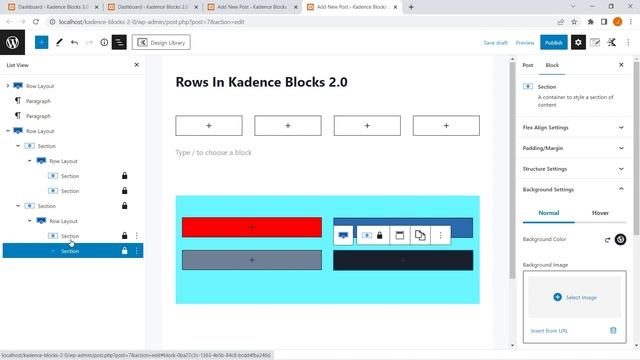Switch to the Post sidebar tab
The width and height of the screenshot is (640, 360).
(x=528, y=65)
